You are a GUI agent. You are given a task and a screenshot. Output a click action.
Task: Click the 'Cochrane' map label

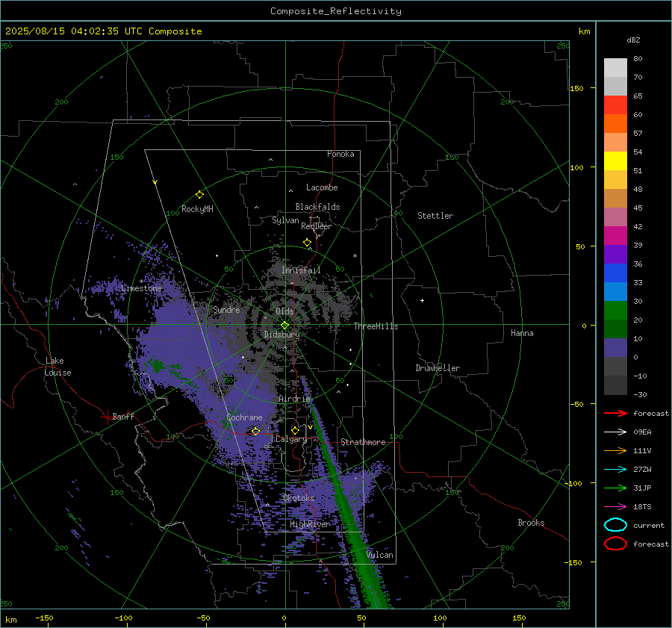pyautogui.click(x=244, y=417)
